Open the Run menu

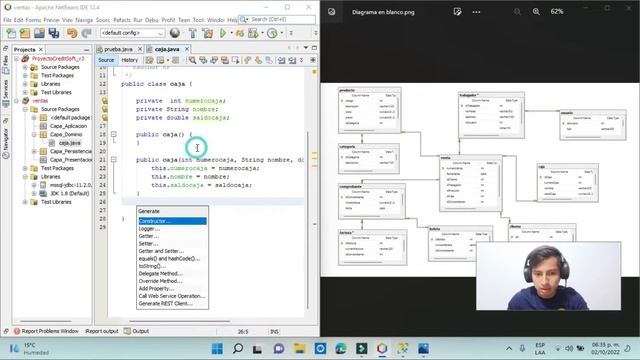(x=138, y=20)
